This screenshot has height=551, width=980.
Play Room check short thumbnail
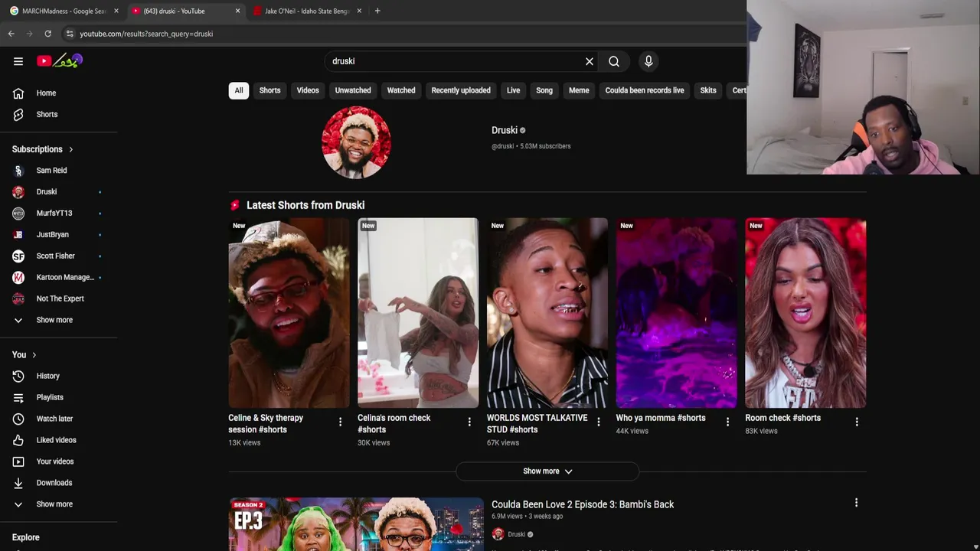coord(805,313)
